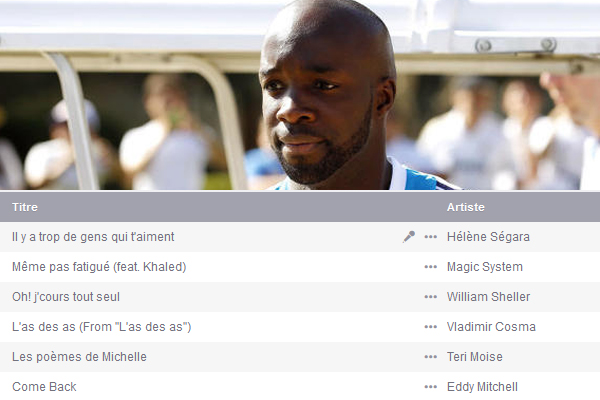Image resolution: width=600 pixels, height=400 pixels.
Task: Open artist page for Magic System
Action: pyautogui.click(x=484, y=267)
